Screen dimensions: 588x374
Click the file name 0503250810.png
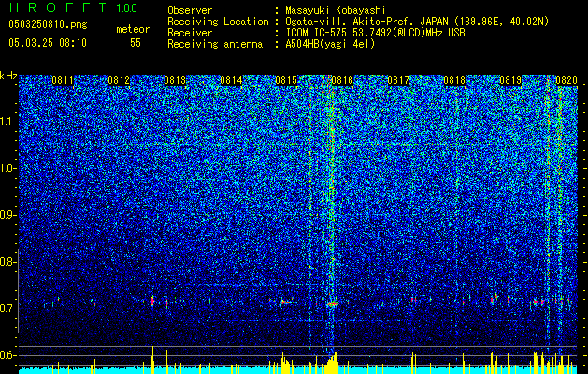click(48, 24)
